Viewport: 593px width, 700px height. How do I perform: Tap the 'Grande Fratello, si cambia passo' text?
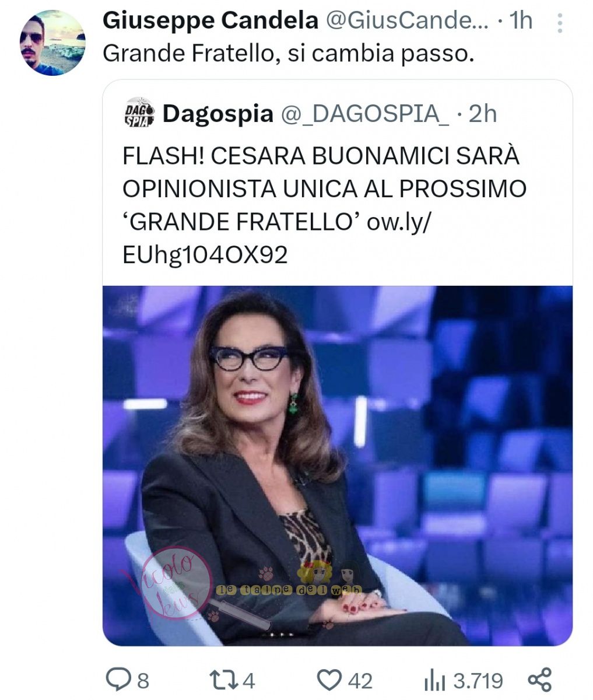(x=286, y=54)
